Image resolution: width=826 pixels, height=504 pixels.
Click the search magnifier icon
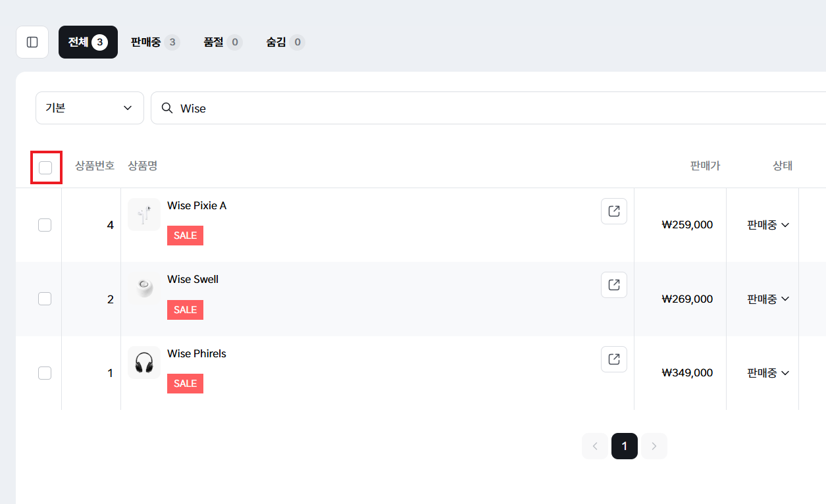click(x=167, y=108)
